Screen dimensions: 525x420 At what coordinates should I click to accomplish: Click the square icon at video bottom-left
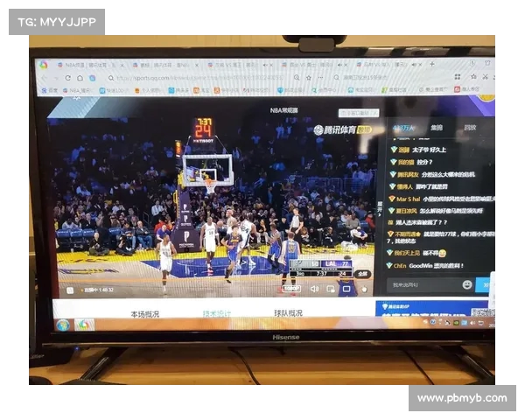click(70, 290)
